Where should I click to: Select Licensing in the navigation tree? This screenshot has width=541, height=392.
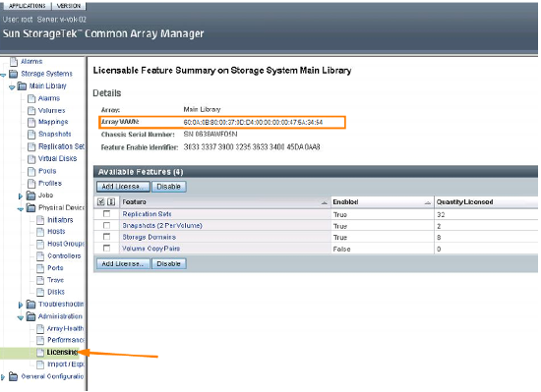tap(62, 352)
